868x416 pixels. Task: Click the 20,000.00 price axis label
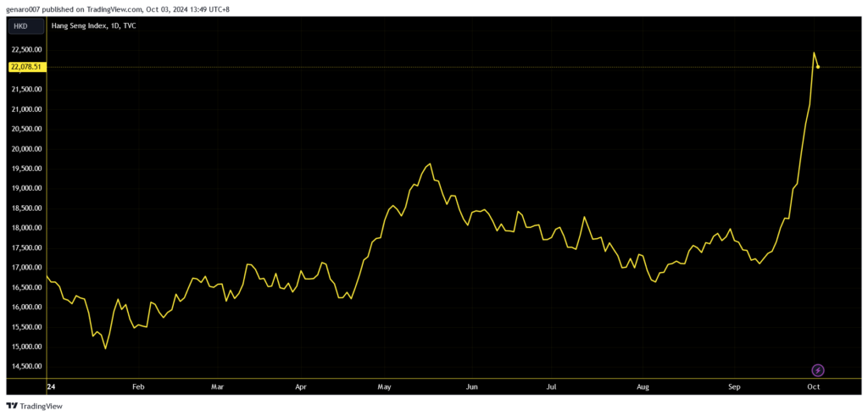tap(25, 148)
